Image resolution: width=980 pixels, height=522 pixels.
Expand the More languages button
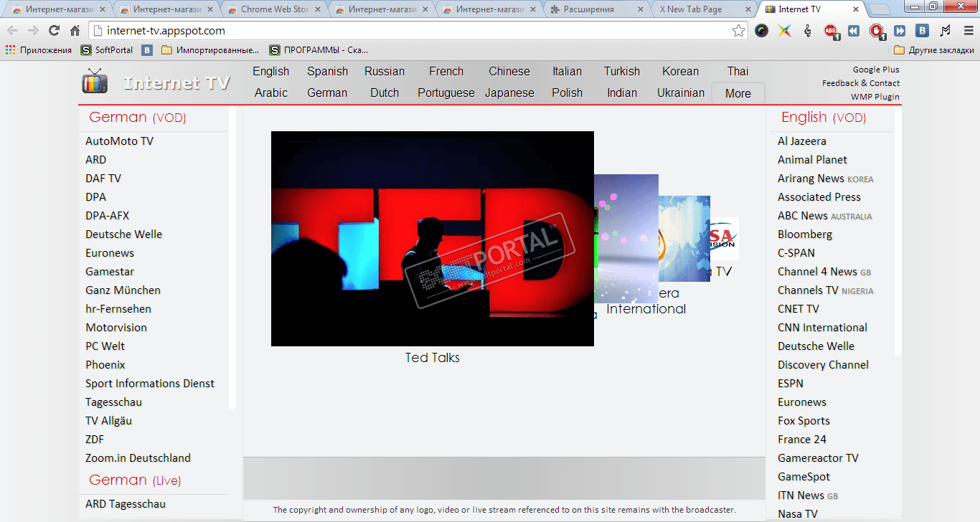click(x=738, y=93)
